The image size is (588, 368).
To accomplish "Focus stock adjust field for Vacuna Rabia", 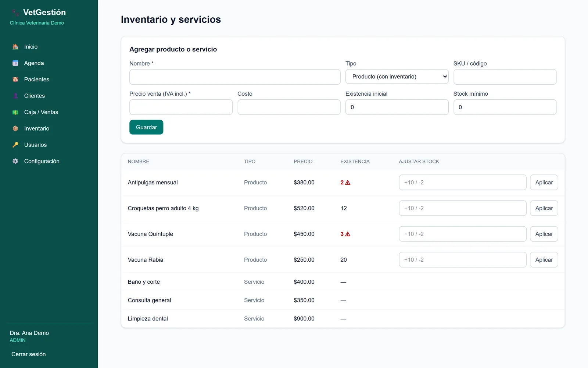I will [x=463, y=260].
